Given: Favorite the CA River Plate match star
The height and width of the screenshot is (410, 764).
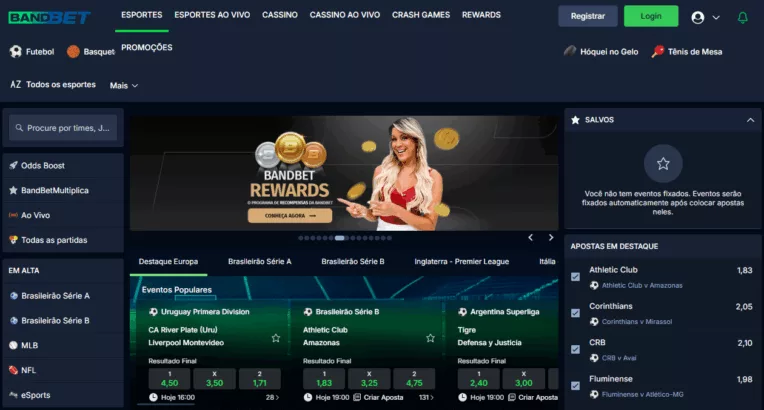Looking at the screenshot, I should tap(276, 338).
